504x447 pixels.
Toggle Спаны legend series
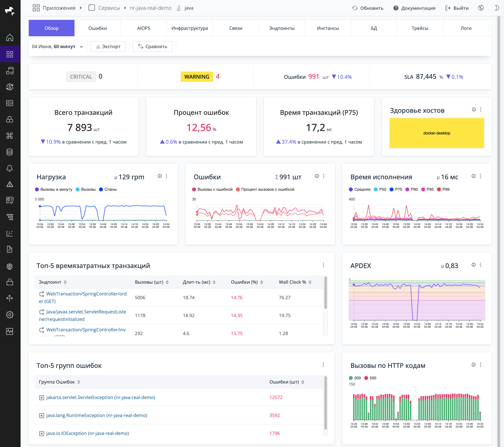tap(108, 189)
